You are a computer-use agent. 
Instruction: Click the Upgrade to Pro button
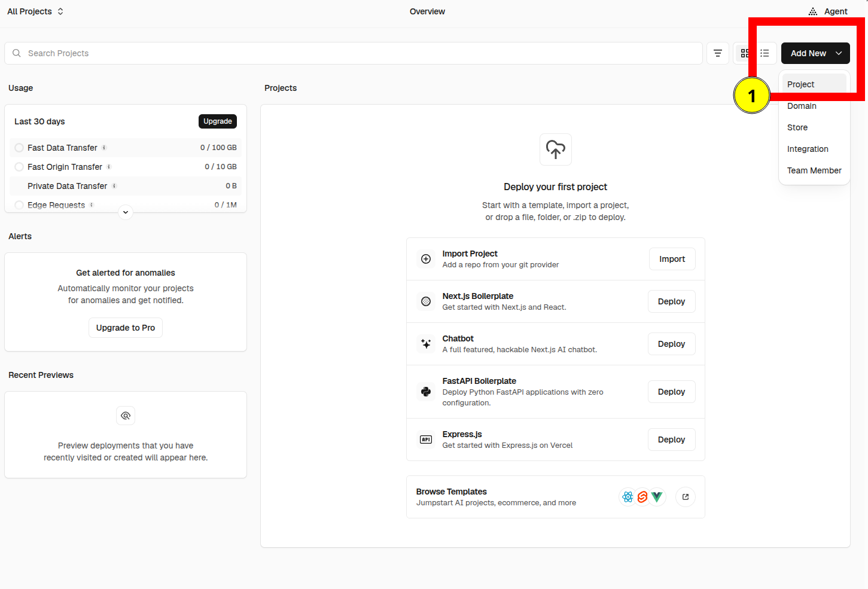click(126, 328)
